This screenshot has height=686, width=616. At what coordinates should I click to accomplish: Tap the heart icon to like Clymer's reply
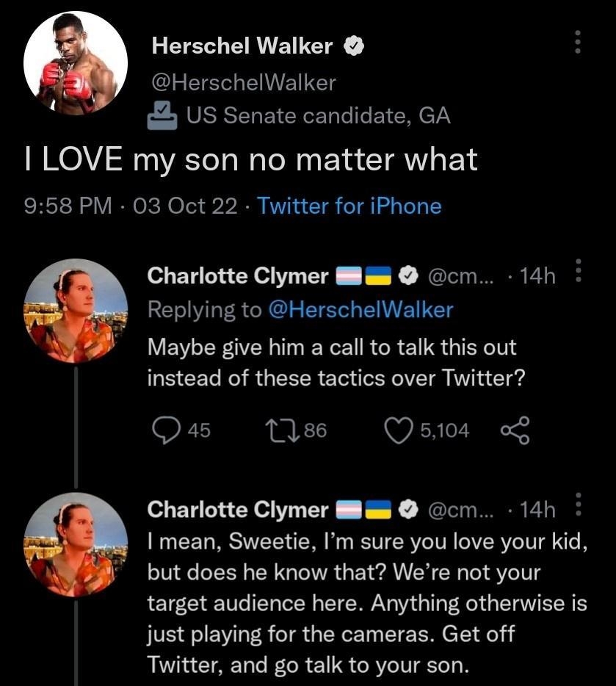click(x=397, y=431)
